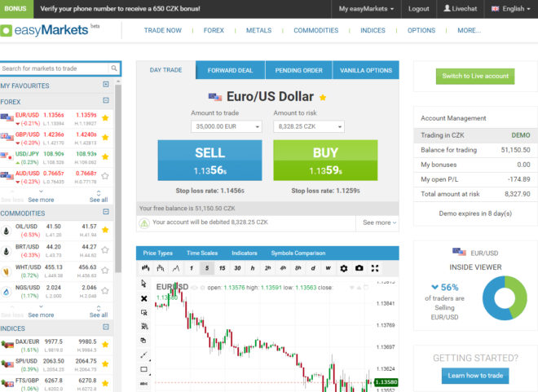
Task: Click the markets list scrollbar
Action: coord(118,178)
